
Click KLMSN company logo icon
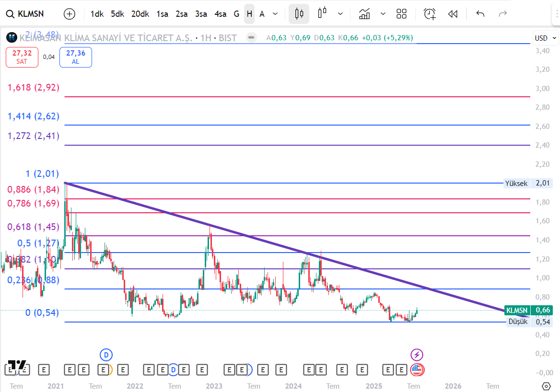12,37
